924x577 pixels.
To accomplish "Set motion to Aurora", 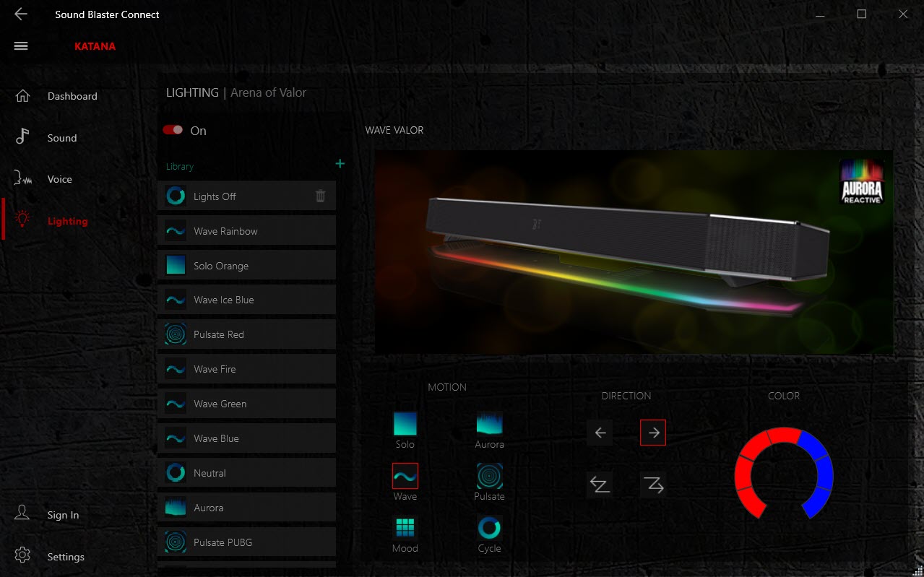I will [489, 424].
